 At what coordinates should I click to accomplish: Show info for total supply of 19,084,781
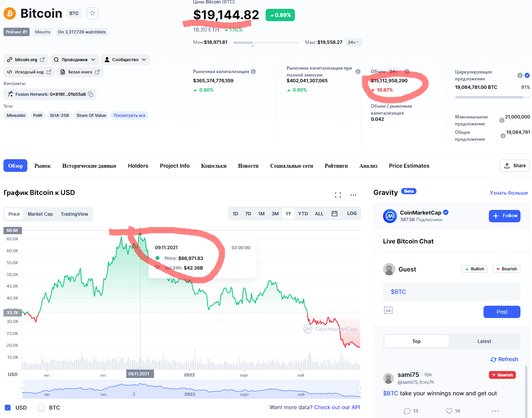tap(503, 136)
